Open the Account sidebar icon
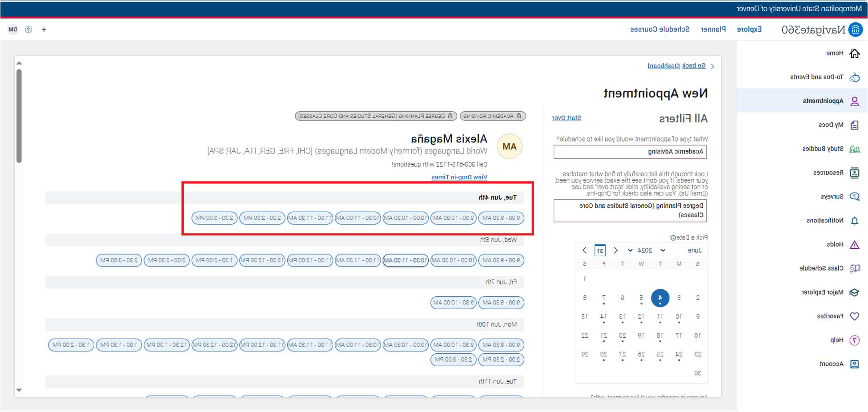The image size is (868, 412). 855,364
